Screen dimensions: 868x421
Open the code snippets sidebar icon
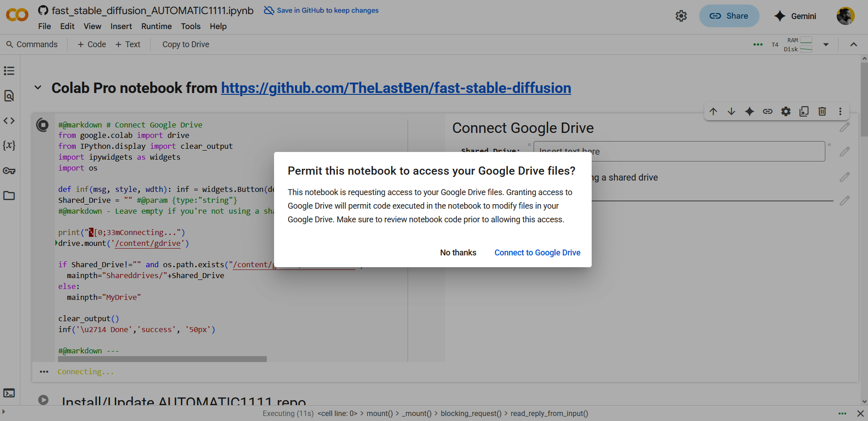click(9, 121)
